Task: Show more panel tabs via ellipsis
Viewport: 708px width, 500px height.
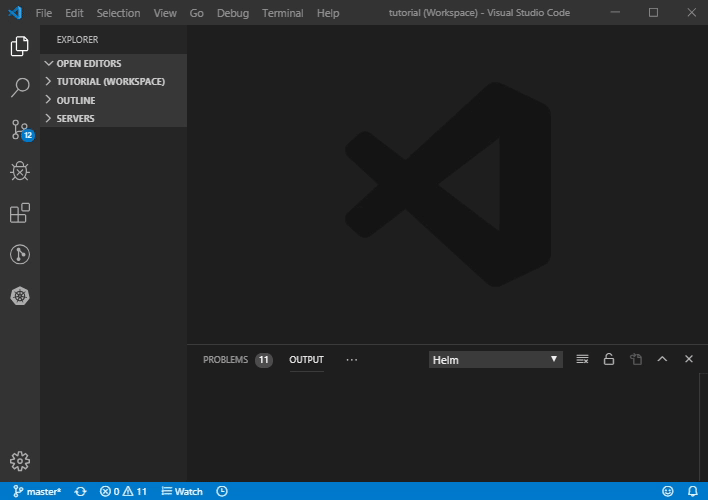Action: point(352,360)
